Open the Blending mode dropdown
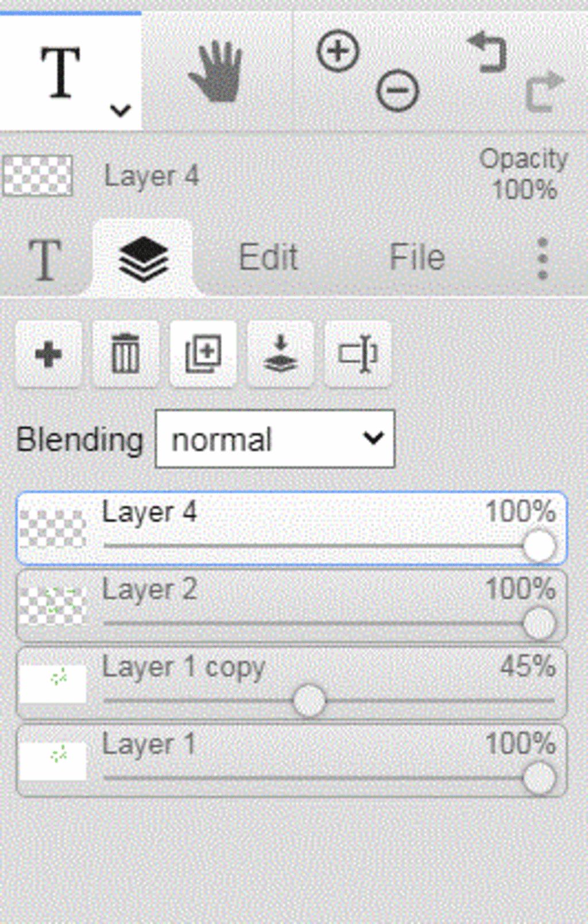The width and height of the screenshot is (588, 924). click(275, 439)
